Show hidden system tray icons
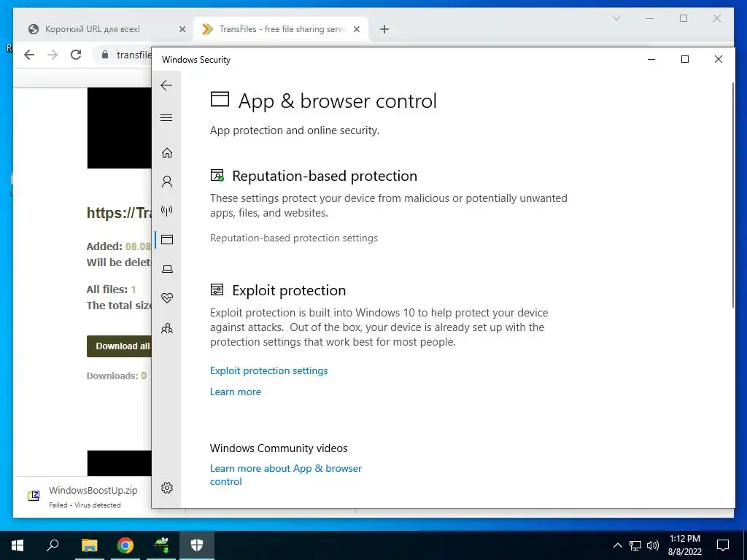This screenshot has height=560, width=747. (617, 545)
